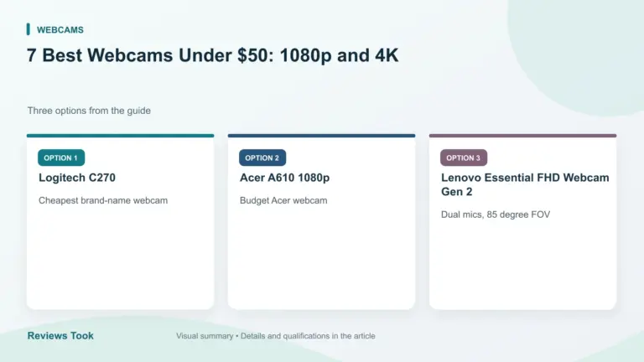Click the Acer A610 1080p title
Image resolution: width=644 pixels, height=362 pixels.
click(x=284, y=178)
